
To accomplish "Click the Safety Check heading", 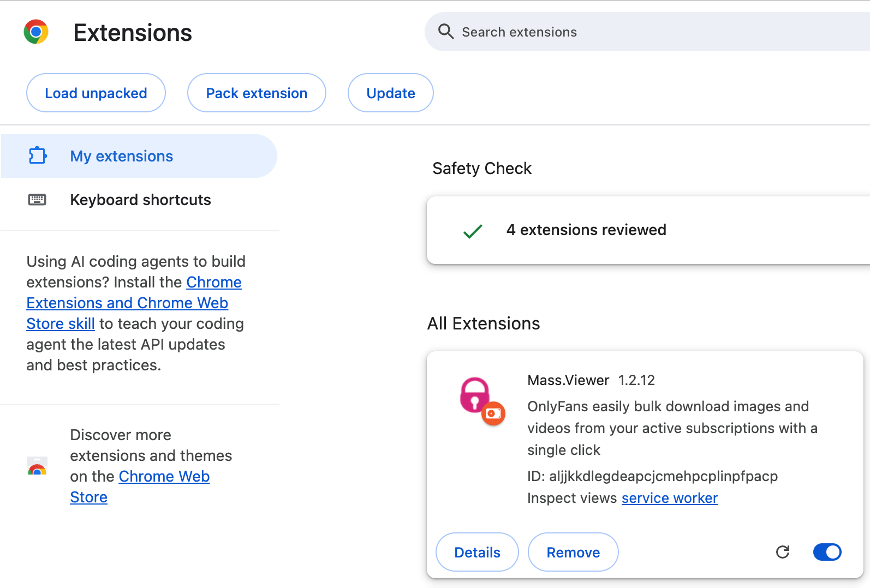I will [482, 168].
